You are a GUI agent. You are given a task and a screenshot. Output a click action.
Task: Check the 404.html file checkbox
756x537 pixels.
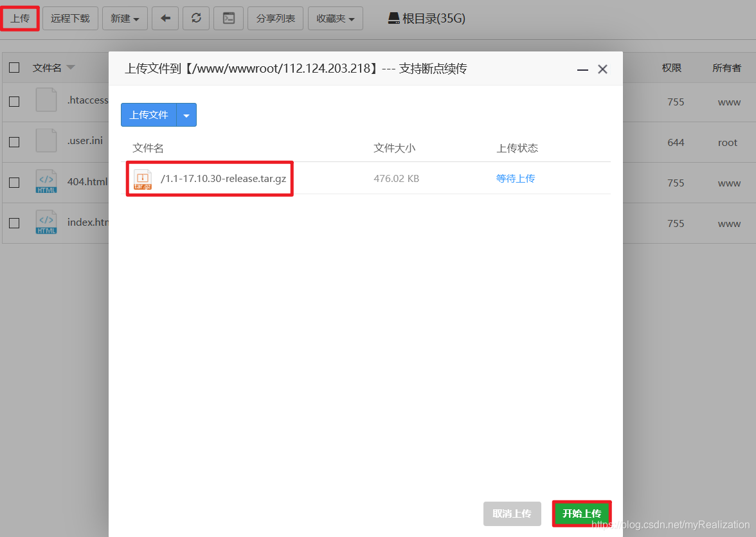point(14,183)
